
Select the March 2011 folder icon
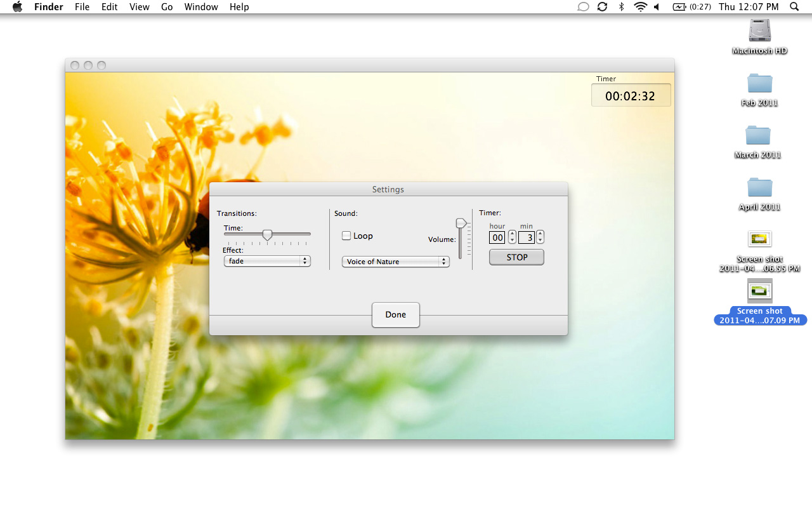pos(757,136)
